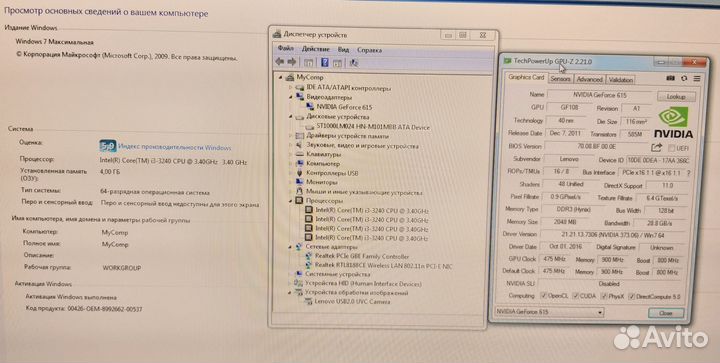Image resolution: width=720 pixels, height=363 pixels.
Task: Click the Lenovo USB2.0 UVC Camera icon
Action: tap(309, 302)
